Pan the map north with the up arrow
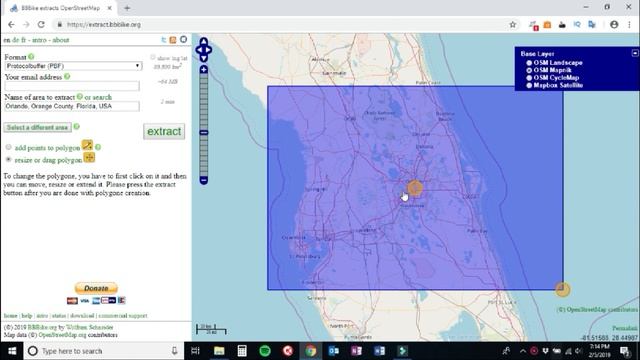Screen dimensions: 640x360 204,42
